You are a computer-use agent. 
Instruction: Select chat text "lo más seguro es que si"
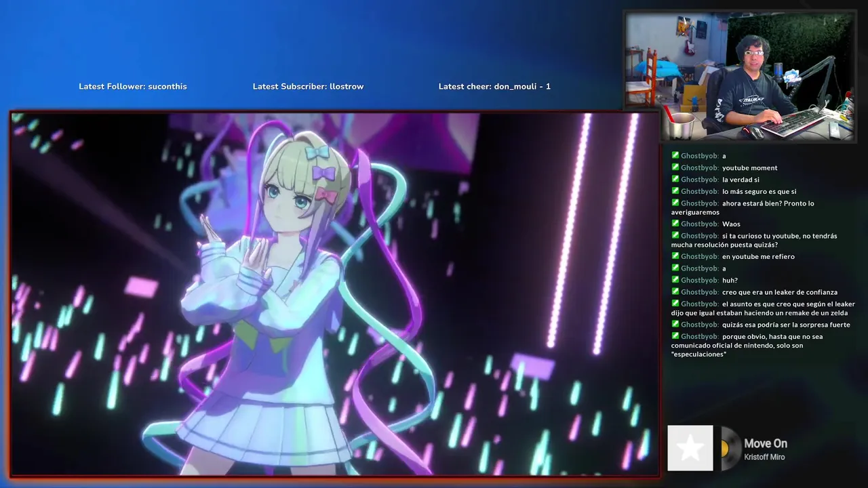click(759, 192)
